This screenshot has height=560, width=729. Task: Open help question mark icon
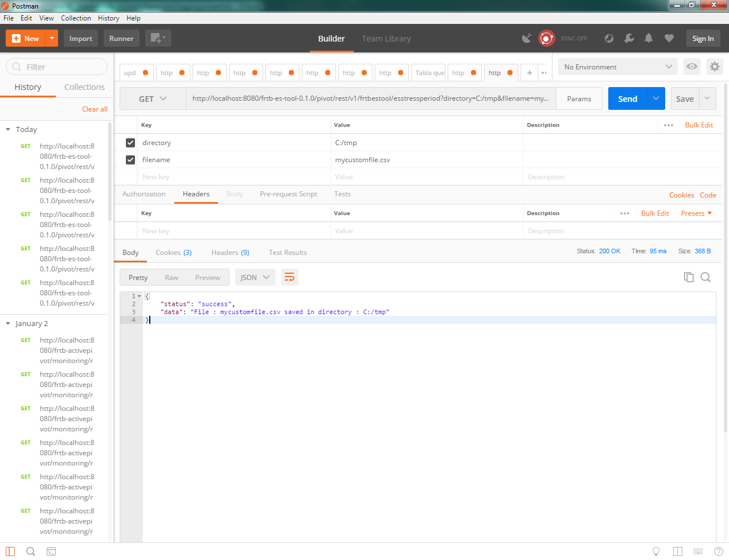pyautogui.click(x=719, y=551)
